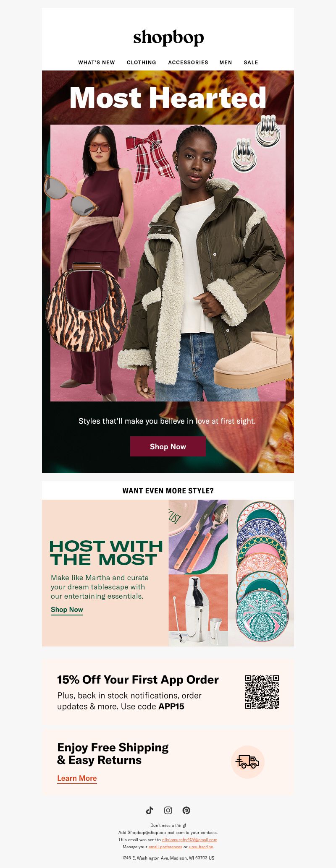The image size is (336, 868).
Task: Click the shopbop logo
Action: (168, 37)
